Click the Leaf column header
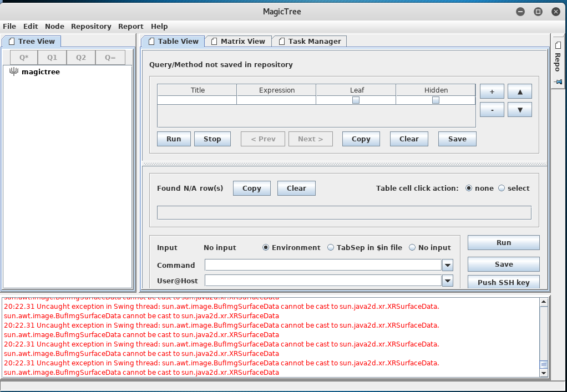Screen dimensions: 567x392 tap(357, 90)
